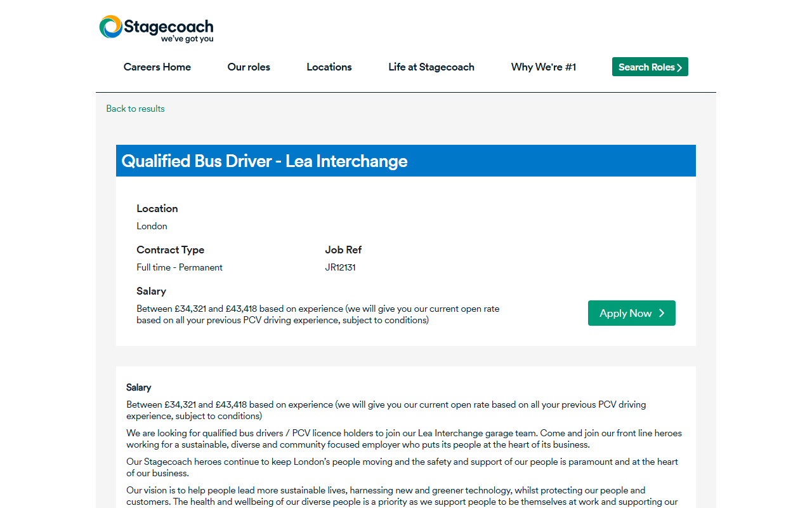Click the 'Contract Type' heading
Viewport: 812px width, 508px height.
coord(171,250)
